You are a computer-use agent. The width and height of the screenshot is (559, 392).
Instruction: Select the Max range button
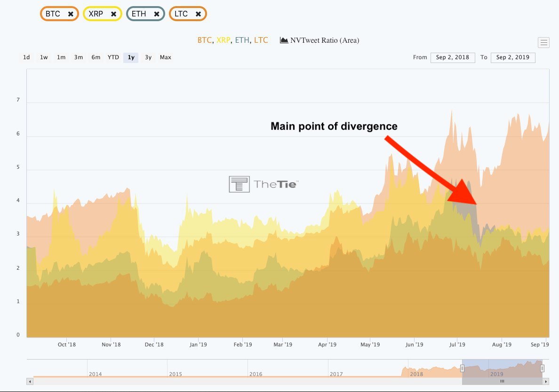point(166,57)
